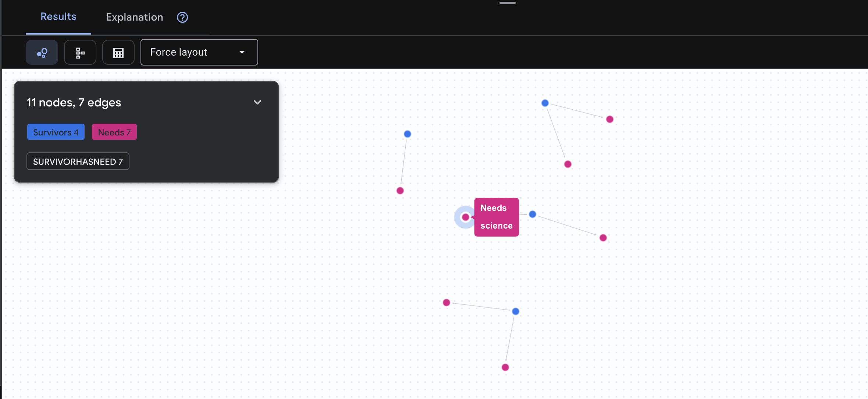Open the Results tab

[58, 17]
